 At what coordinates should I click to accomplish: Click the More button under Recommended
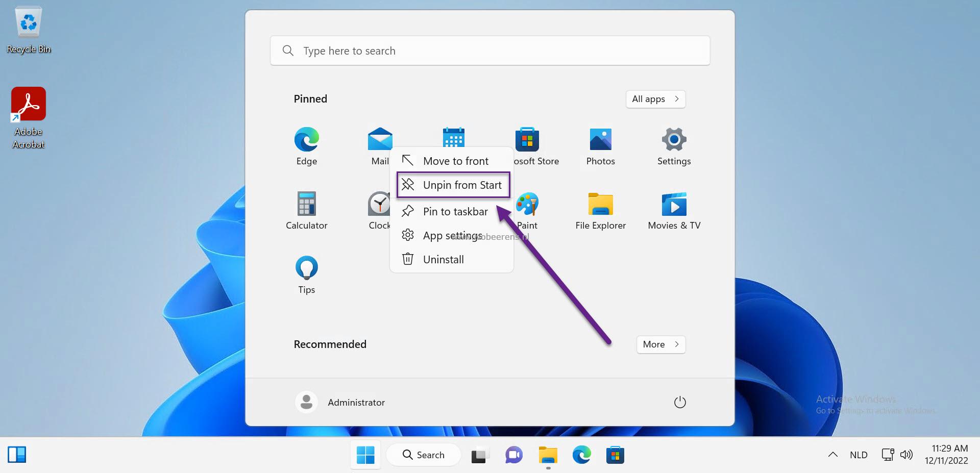point(660,344)
